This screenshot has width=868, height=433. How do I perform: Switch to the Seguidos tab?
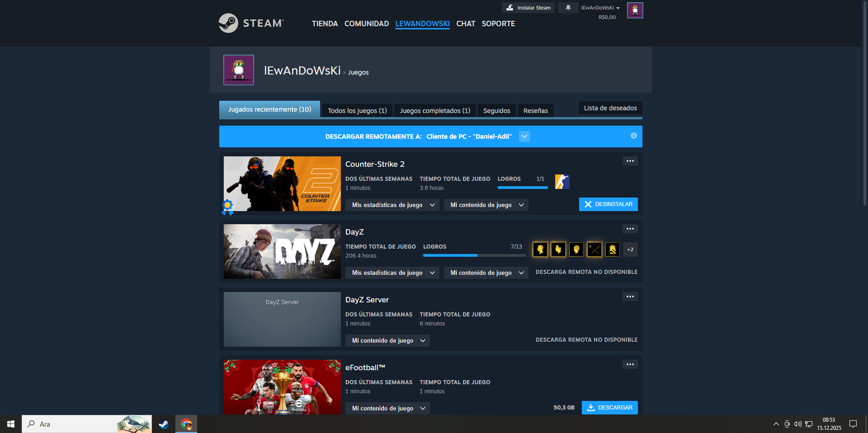coord(496,111)
